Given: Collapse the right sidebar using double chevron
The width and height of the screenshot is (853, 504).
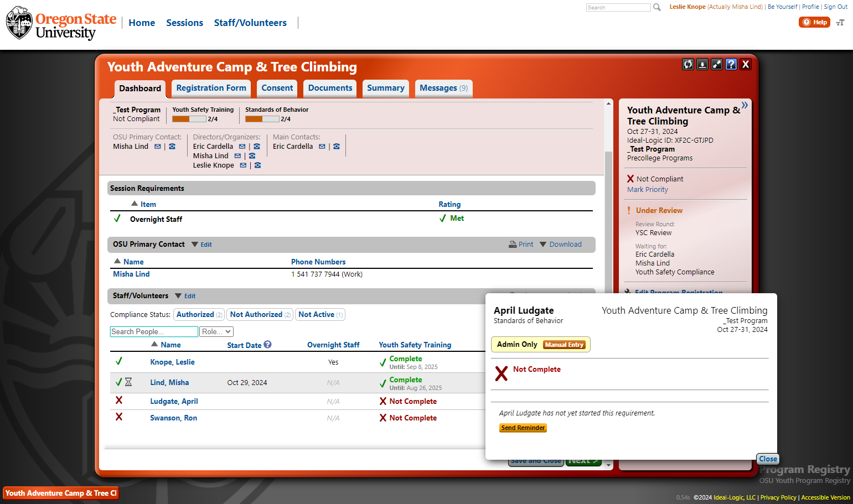Looking at the screenshot, I should click(745, 105).
